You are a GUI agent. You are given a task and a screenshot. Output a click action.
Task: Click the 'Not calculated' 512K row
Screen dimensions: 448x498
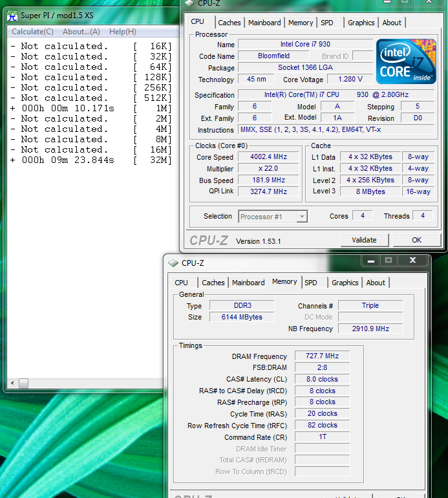coord(91,98)
